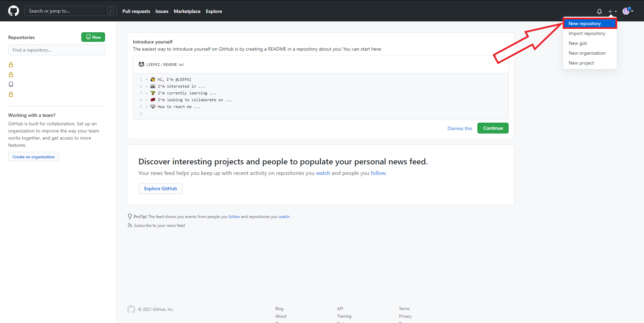Follow the 'watch' link in news feed text
The image size is (644, 323).
click(x=323, y=173)
